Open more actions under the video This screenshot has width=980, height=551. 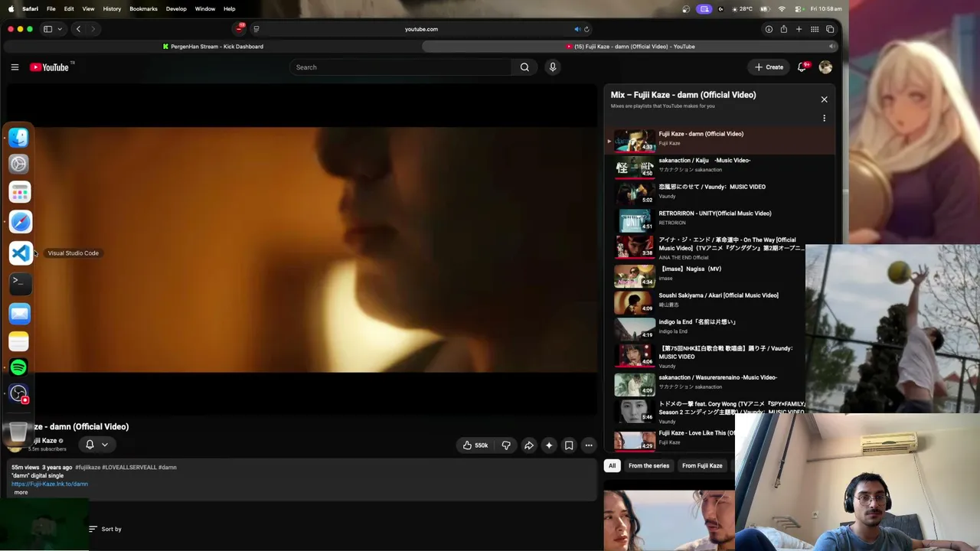point(589,445)
